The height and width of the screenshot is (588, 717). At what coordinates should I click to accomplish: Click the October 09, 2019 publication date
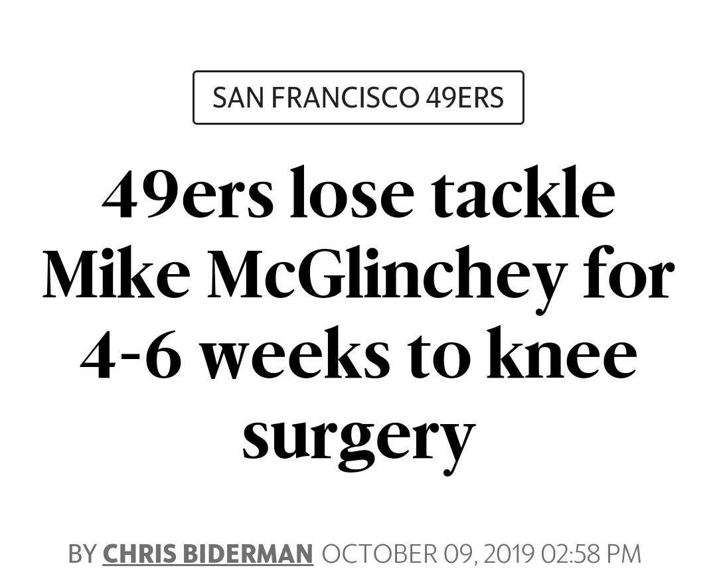(x=429, y=553)
